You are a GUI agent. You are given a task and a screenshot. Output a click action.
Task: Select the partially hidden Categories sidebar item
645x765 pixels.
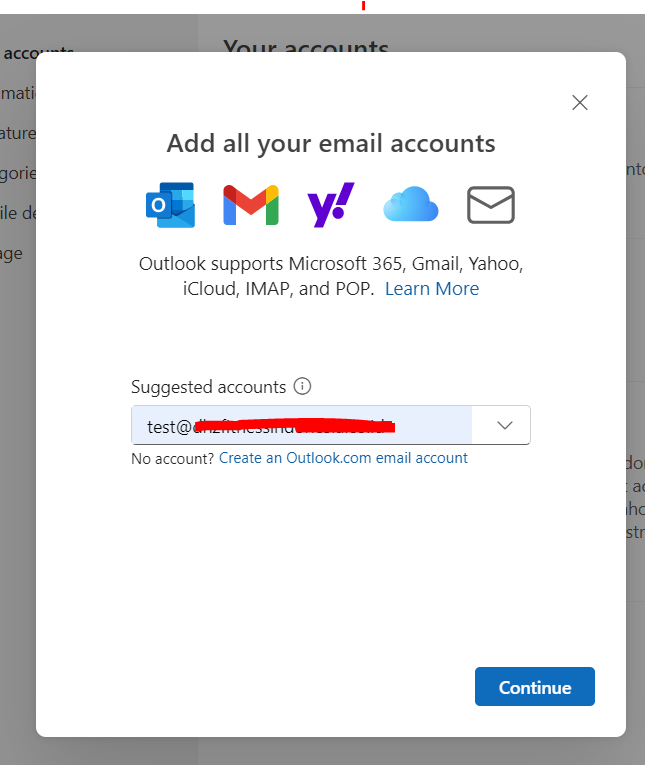(x=18, y=173)
